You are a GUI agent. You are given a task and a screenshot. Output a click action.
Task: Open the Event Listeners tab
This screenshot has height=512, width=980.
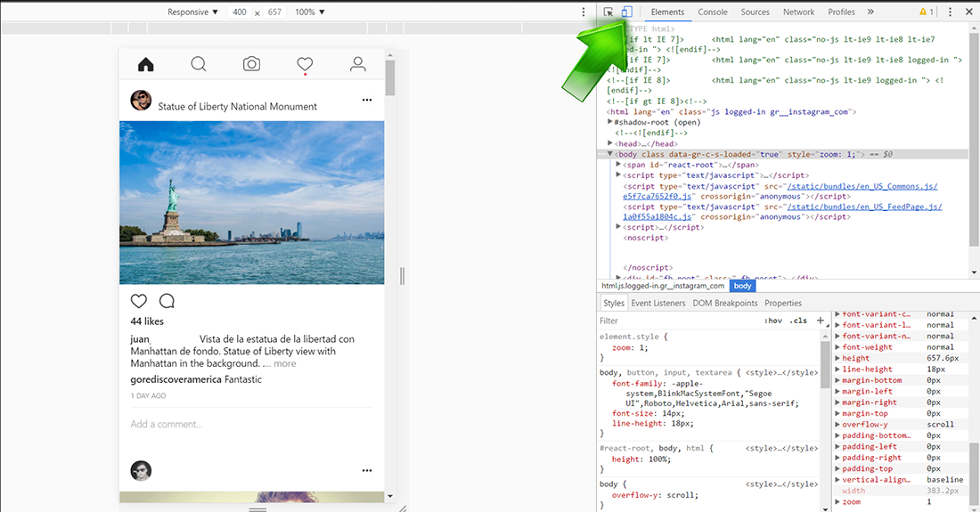[658, 303]
